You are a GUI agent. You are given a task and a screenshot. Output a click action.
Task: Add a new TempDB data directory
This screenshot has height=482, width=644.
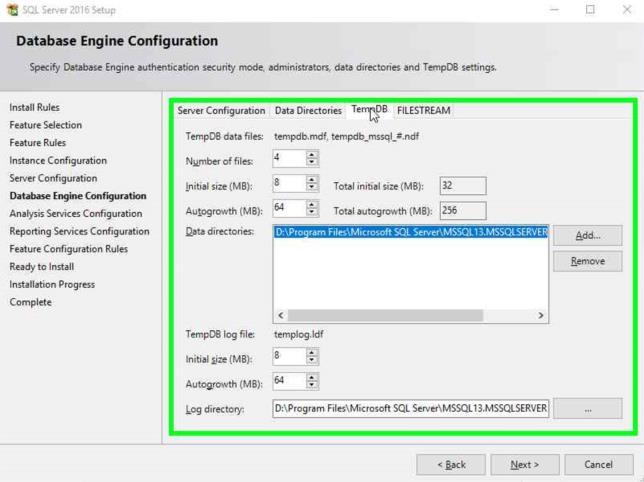coord(587,235)
